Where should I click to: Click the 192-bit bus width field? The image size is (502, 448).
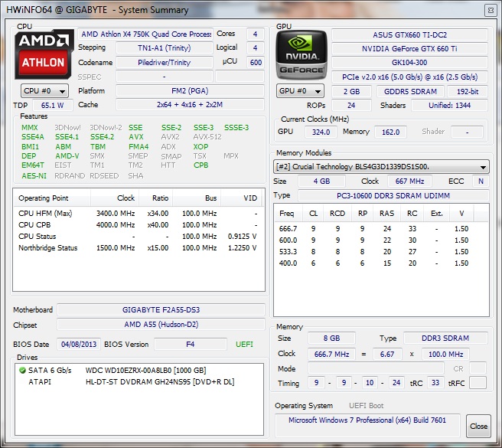click(468, 92)
